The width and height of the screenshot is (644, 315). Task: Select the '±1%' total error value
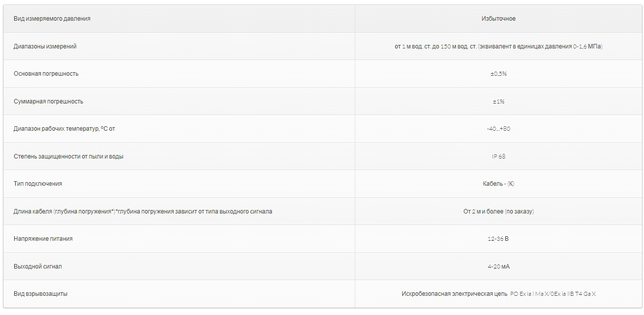click(498, 101)
